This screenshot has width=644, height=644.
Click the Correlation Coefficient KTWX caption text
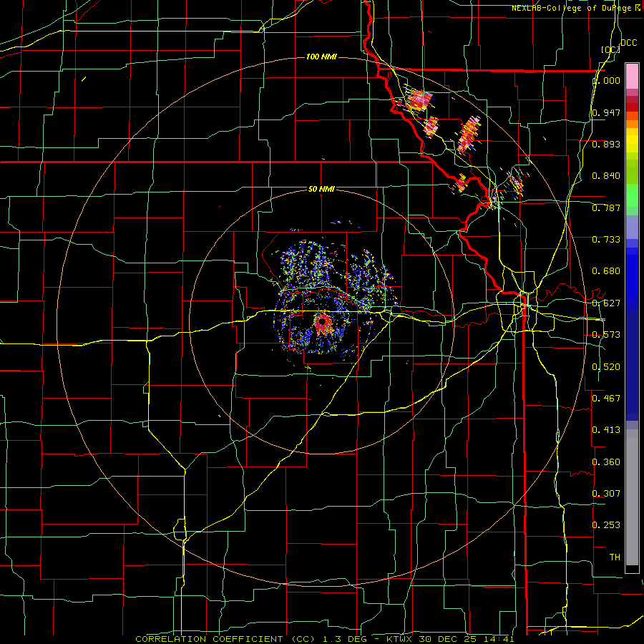(x=325, y=639)
